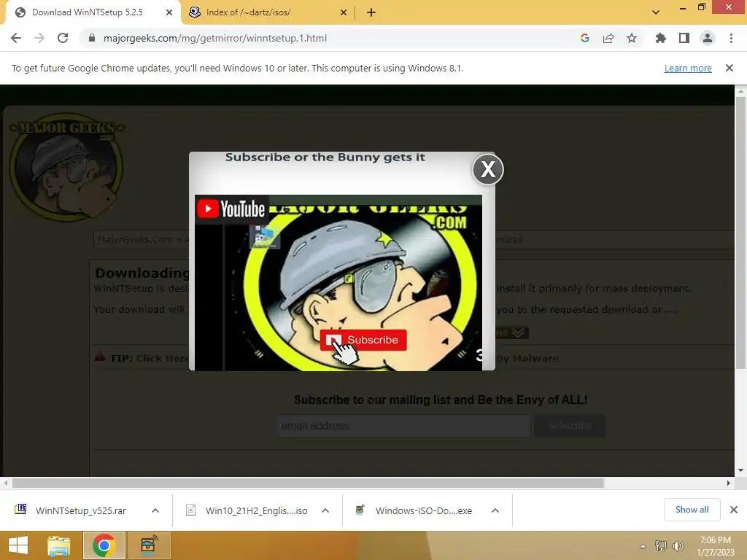Click the network tray icon
This screenshot has height=560, width=747.
pyautogui.click(x=661, y=546)
